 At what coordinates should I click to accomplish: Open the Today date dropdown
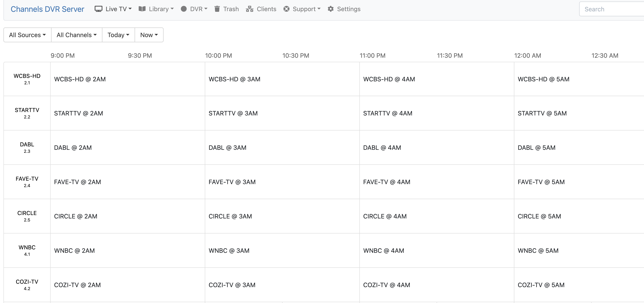coord(118,35)
